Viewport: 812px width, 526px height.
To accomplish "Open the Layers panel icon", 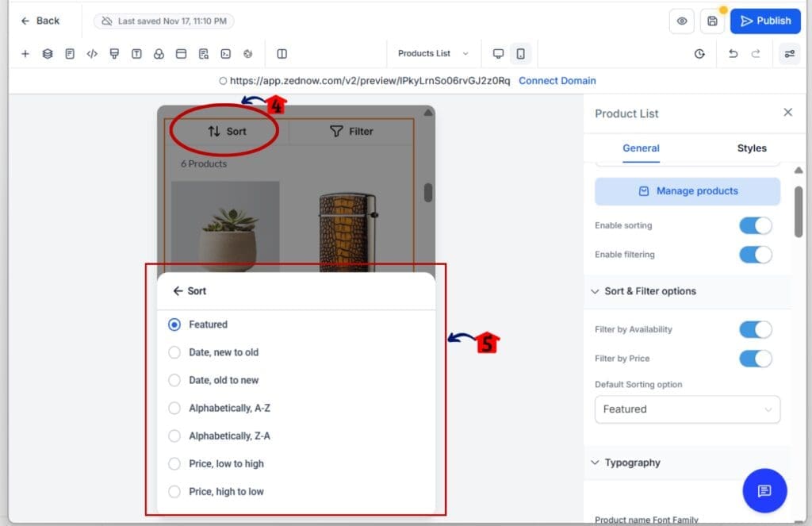I will coord(47,53).
